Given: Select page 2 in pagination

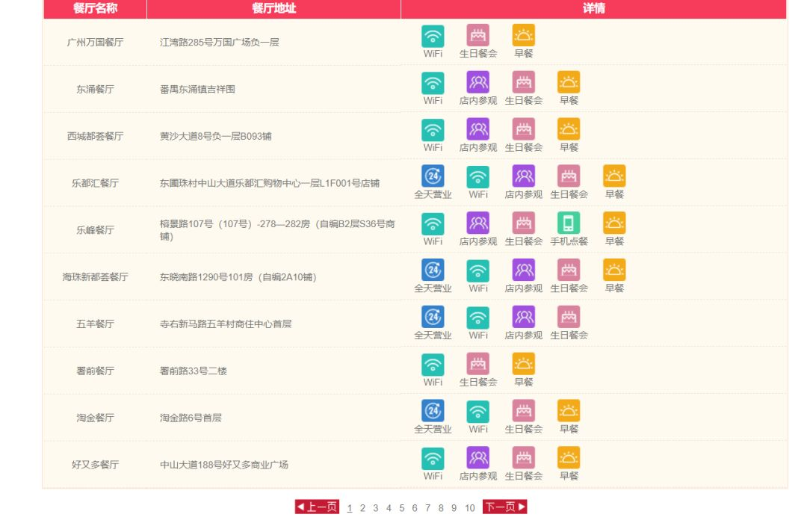Looking at the screenshot, I should click(362, 508).
